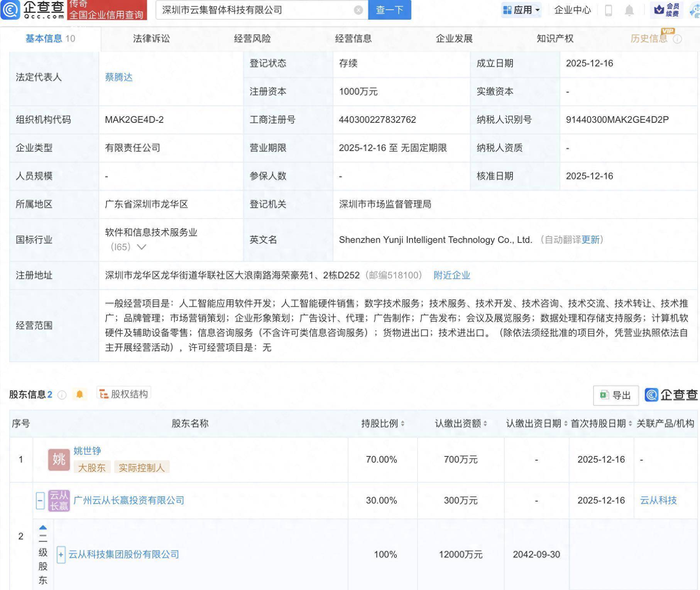Screen dimensions: 700x590
Task: Click the info circle icon next to 股东信息 2
Action: pyautogui.click(x=61, y=395)
